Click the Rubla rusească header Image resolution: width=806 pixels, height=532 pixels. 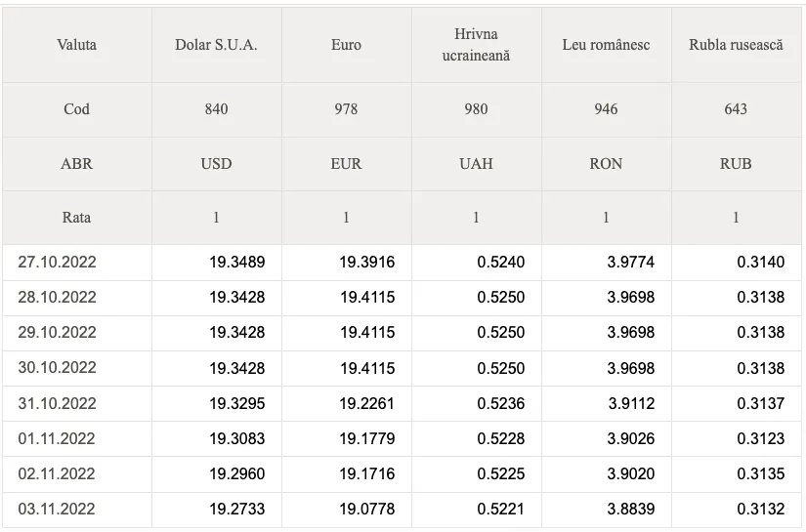coord(736,45)
